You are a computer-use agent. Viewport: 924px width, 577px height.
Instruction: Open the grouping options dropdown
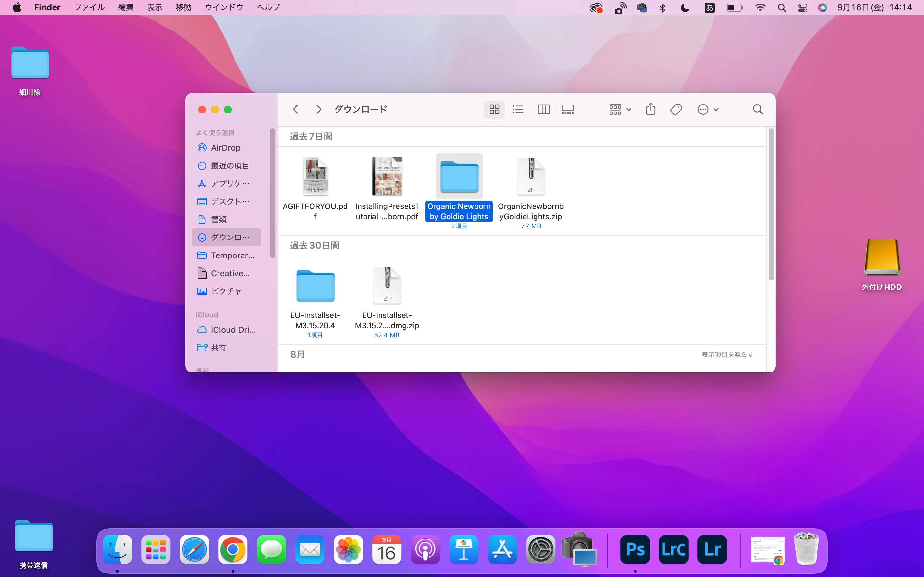click(620, 110)
